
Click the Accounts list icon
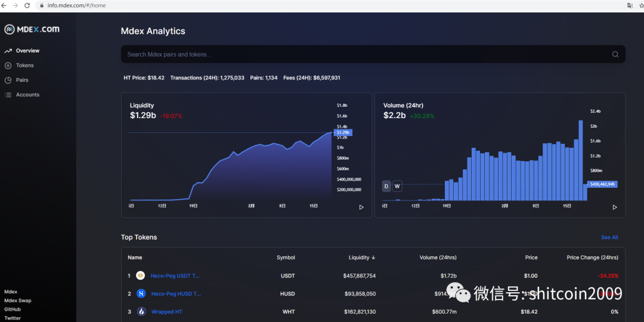click(8, 95)
